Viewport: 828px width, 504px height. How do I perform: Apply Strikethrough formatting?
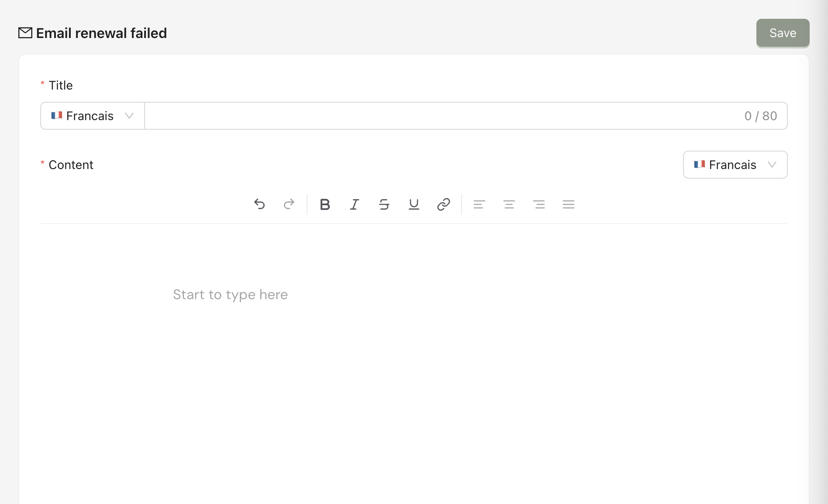pyautogui.click(x=384, y=204)
